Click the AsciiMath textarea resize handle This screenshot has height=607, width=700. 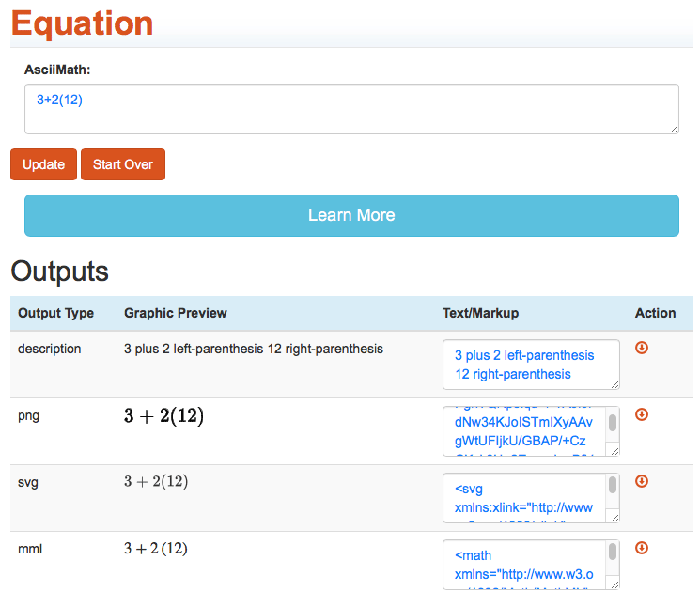tap(673, 129)
